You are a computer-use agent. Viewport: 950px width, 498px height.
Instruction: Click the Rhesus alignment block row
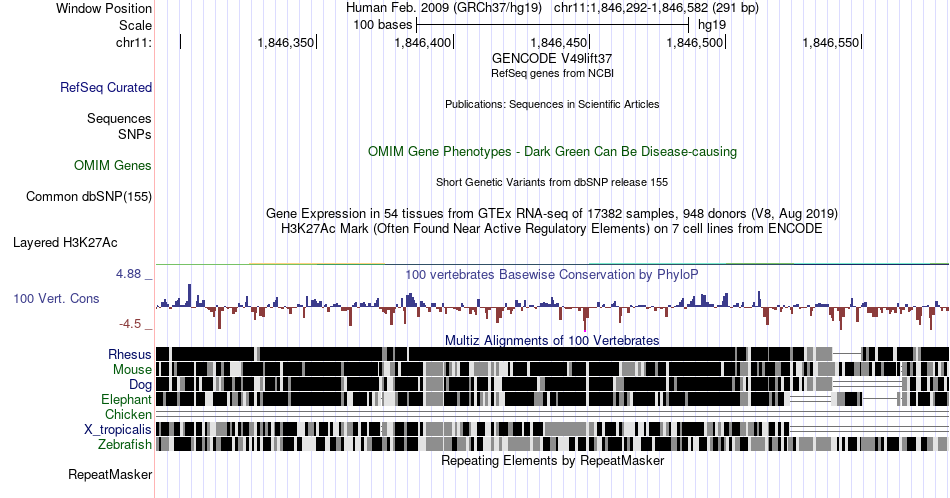[x=552, y=354]
